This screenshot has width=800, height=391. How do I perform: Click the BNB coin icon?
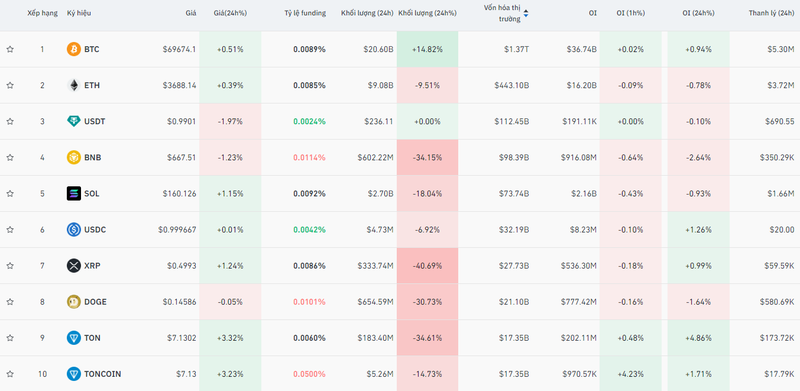(x=73, y=157)
